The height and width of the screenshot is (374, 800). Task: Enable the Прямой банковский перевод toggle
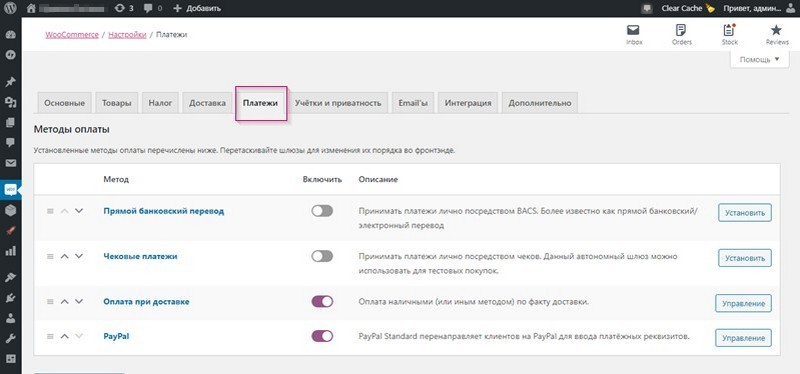[322, 211]
